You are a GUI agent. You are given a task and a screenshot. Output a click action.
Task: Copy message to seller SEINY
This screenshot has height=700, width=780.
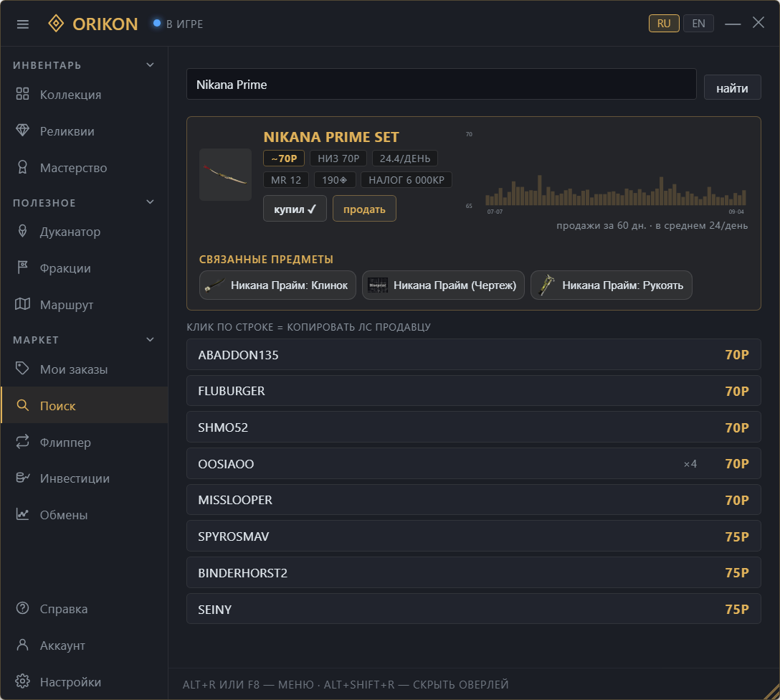474,608
